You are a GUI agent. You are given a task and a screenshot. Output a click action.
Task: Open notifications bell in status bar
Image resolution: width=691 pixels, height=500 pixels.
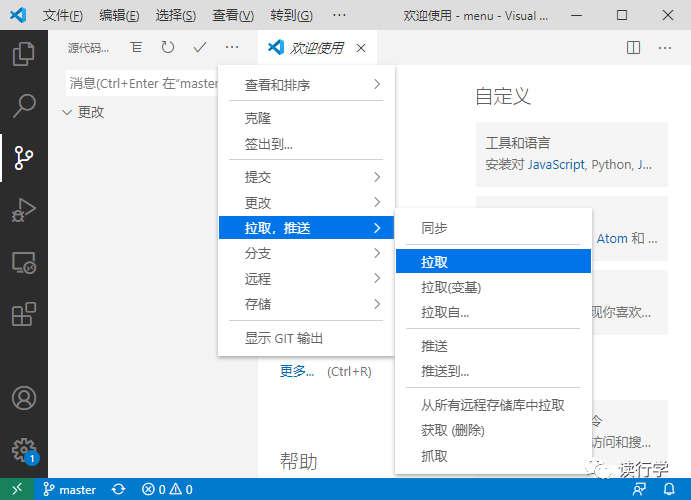pyautogui.click(x=669, y=489)
